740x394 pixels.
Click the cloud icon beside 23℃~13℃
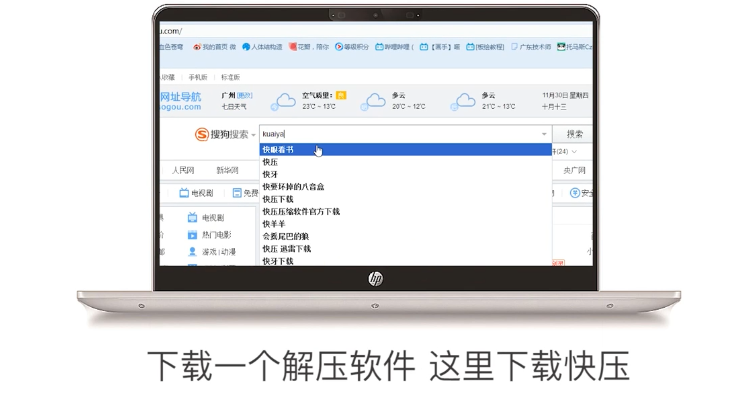[x=283, y=101]
